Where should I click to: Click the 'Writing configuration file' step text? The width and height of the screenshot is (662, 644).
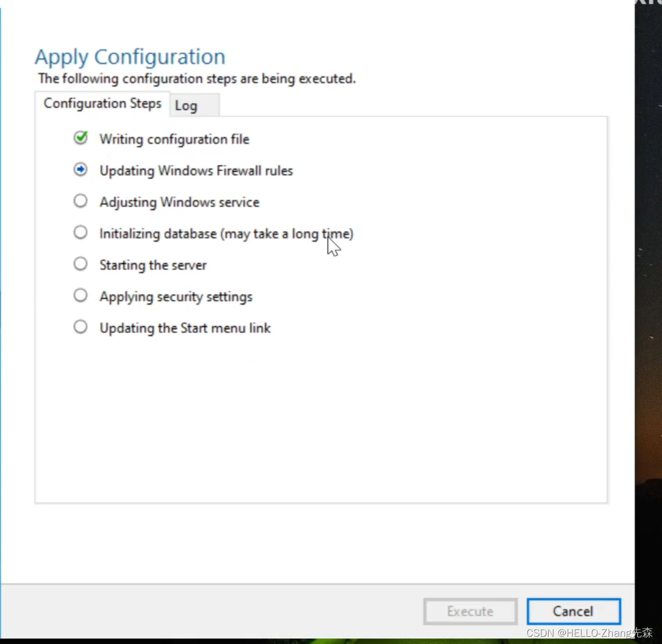pyautogui.click(x=175, y=139)
